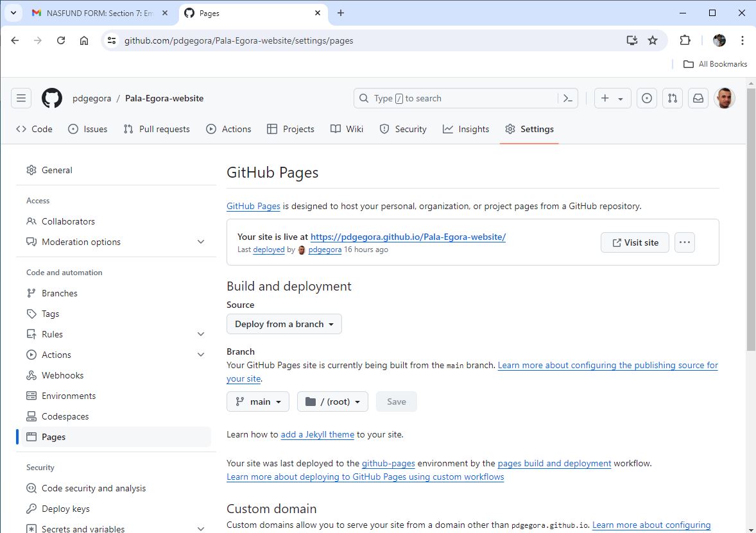Viewport: 756px width, 533px height.
Task: Click the Chrome extensions puzzle icon
Action: (685, 40)
